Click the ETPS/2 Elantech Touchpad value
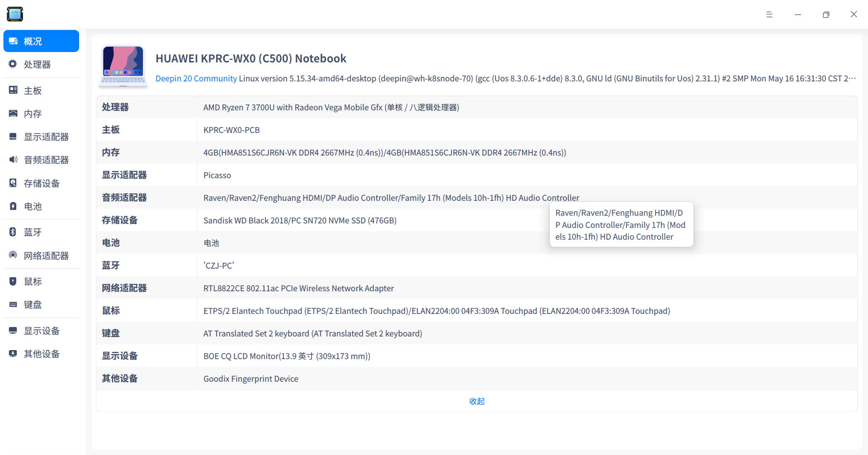 pyautogui.click(x=437, y=311)
